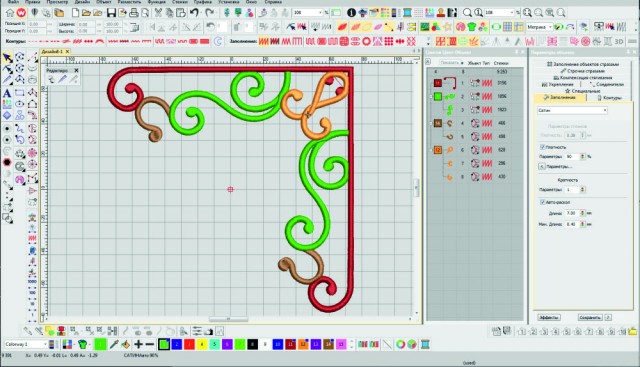Click the Эффекты button
640x367 pixels.
coord(548,317)
